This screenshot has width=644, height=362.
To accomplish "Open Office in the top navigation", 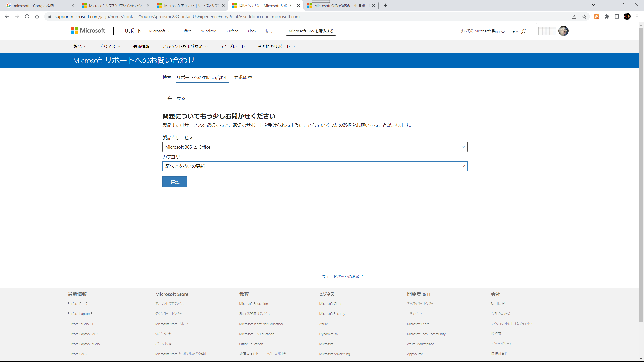I will [187, 31].
